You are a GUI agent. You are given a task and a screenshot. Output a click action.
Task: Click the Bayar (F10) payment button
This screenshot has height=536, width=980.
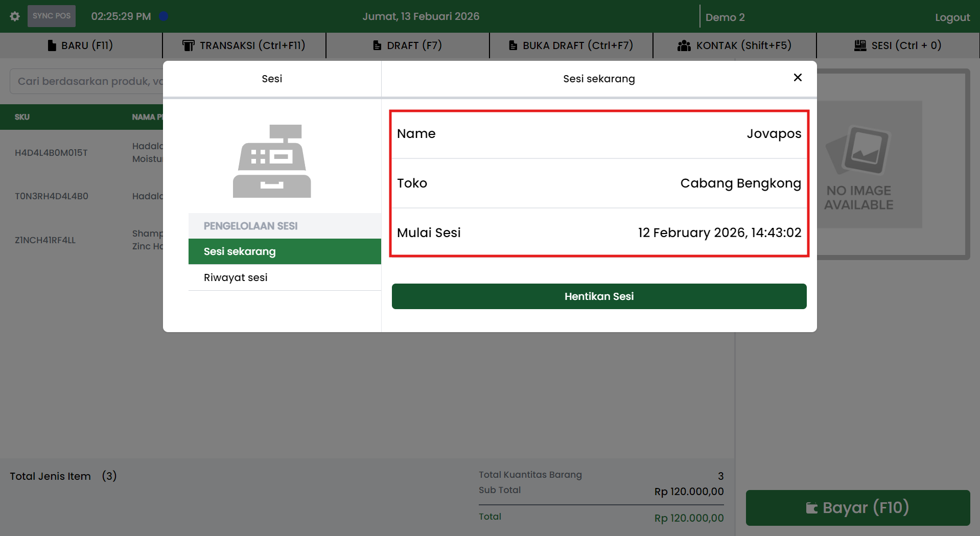(x=857, y=507)
